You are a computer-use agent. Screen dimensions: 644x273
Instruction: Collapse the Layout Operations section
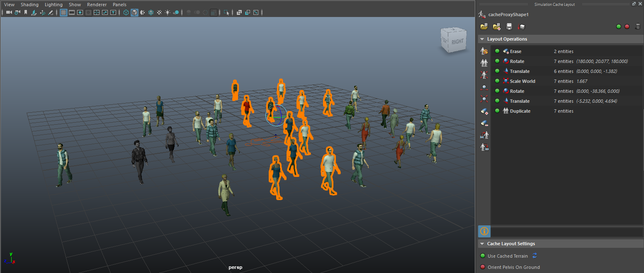coord(482,39)
